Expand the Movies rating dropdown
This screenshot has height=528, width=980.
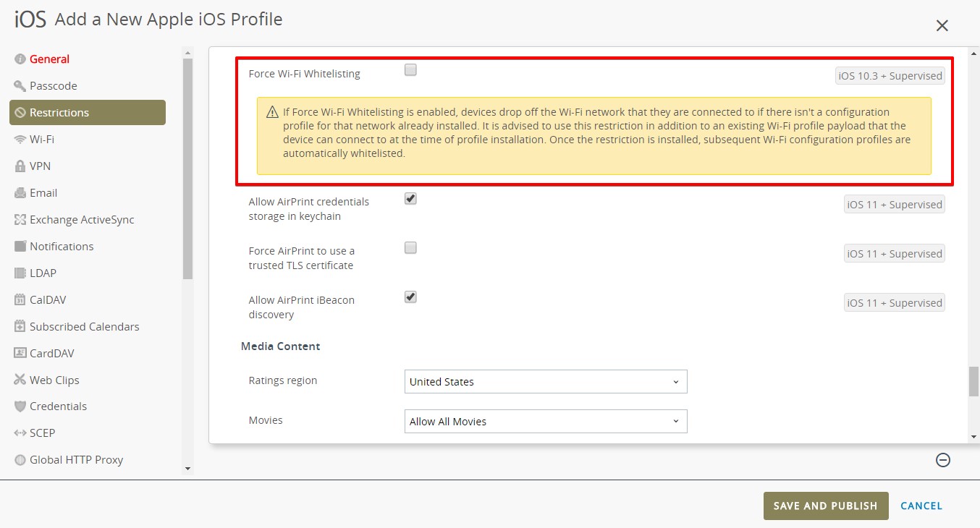[x=545, y=422]
